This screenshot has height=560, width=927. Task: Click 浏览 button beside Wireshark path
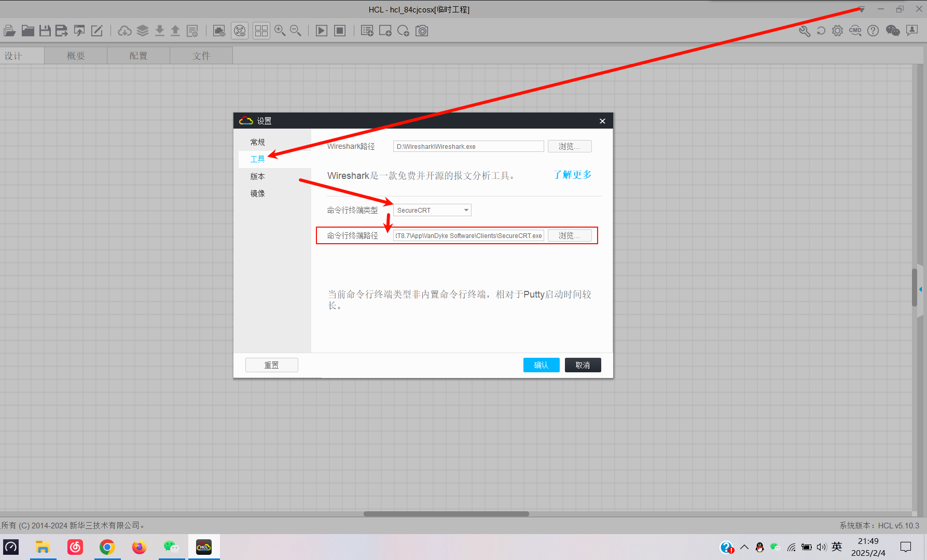[570, 146]
